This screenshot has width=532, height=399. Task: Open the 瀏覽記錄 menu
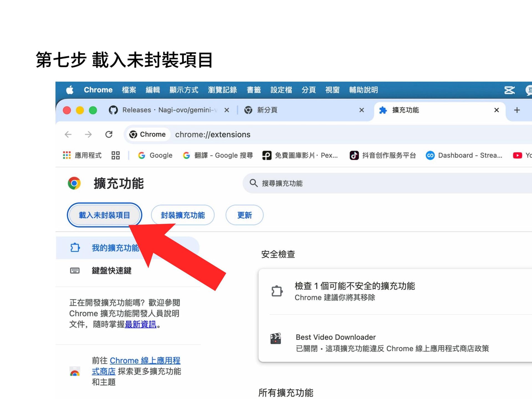pos(222,90)
